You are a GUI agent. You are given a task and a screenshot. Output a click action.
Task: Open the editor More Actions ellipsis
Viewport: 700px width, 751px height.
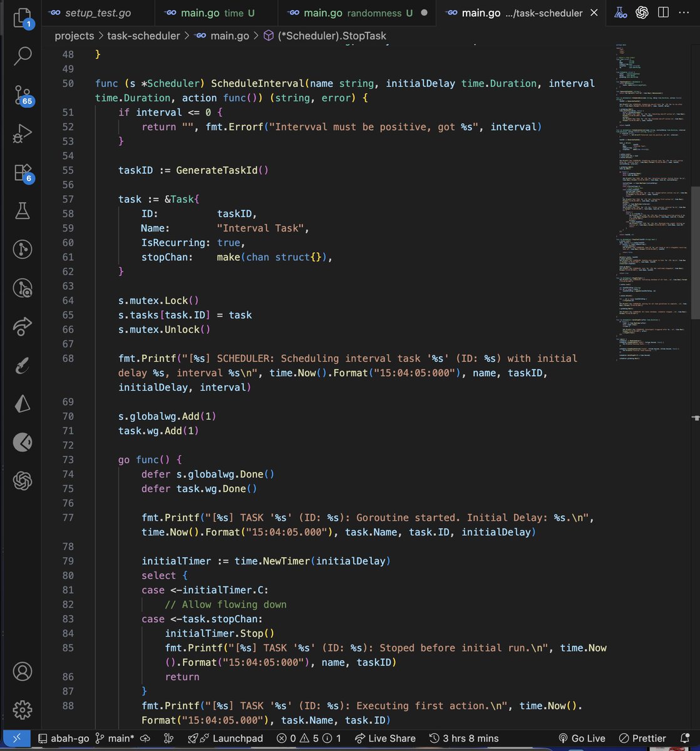click(685, 13)
